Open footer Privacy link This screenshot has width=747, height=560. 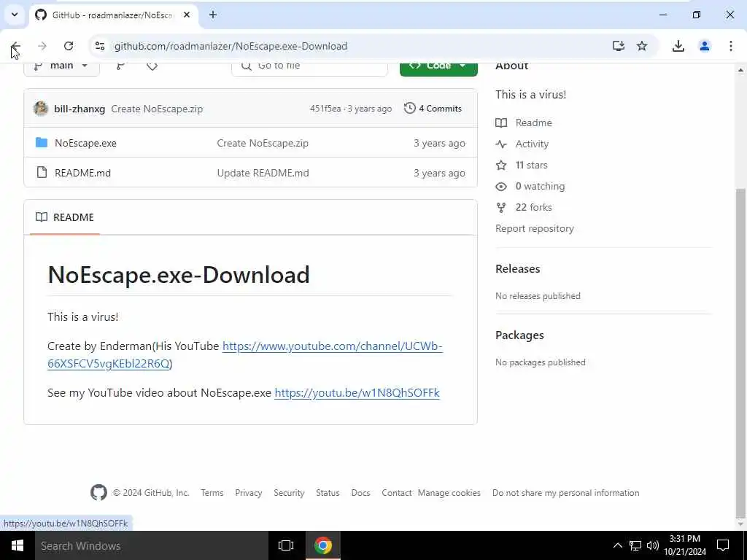pyautogui.click(x=249, y=493)
